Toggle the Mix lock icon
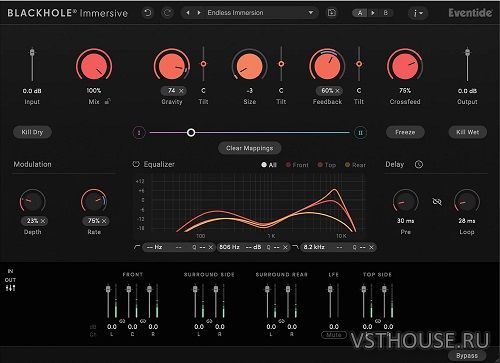The image size is (500, 363). coord(108,101)
